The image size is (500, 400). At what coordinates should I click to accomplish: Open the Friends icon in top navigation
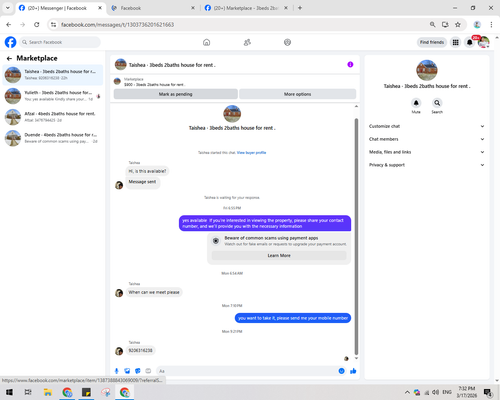(x=247, y=42)
